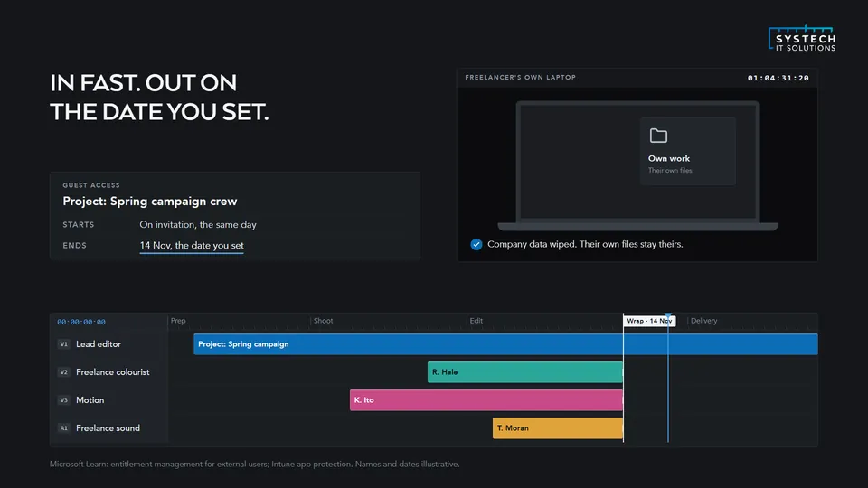Click the 01:04:31:20 laptop timecode
Viewport: 868px width, 488px height.
click(x=778, y=78)
